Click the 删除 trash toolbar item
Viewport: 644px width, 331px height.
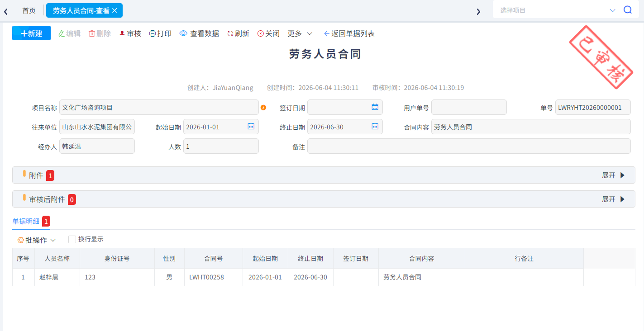[100, 33]
